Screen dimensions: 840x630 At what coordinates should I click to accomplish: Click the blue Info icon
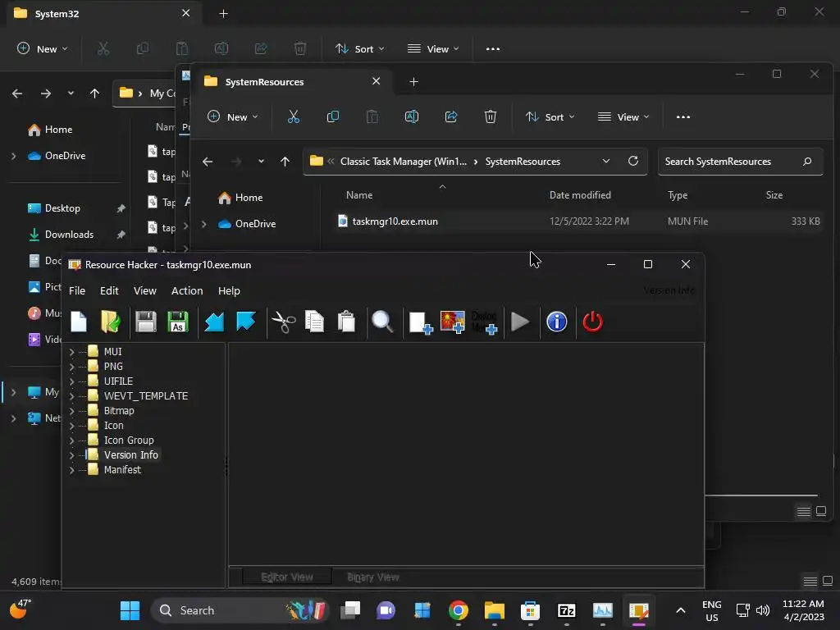tap(557, 322)
